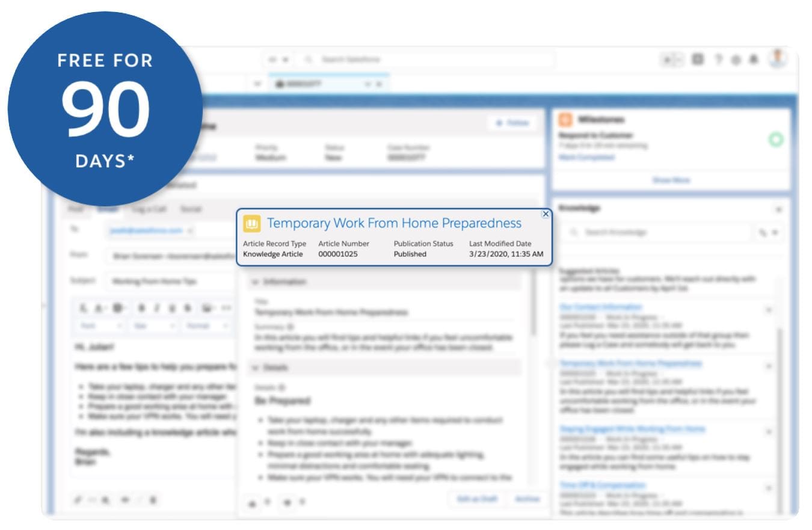The width and height of the screenshot is (812, 530).
Task: Click the user profile avatar
Action: [778, 58]
